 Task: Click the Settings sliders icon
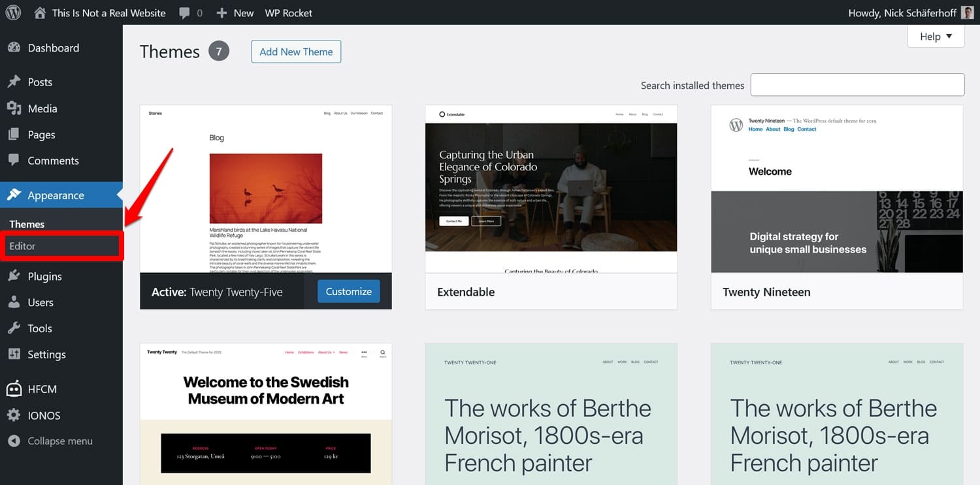pos(14,354)
